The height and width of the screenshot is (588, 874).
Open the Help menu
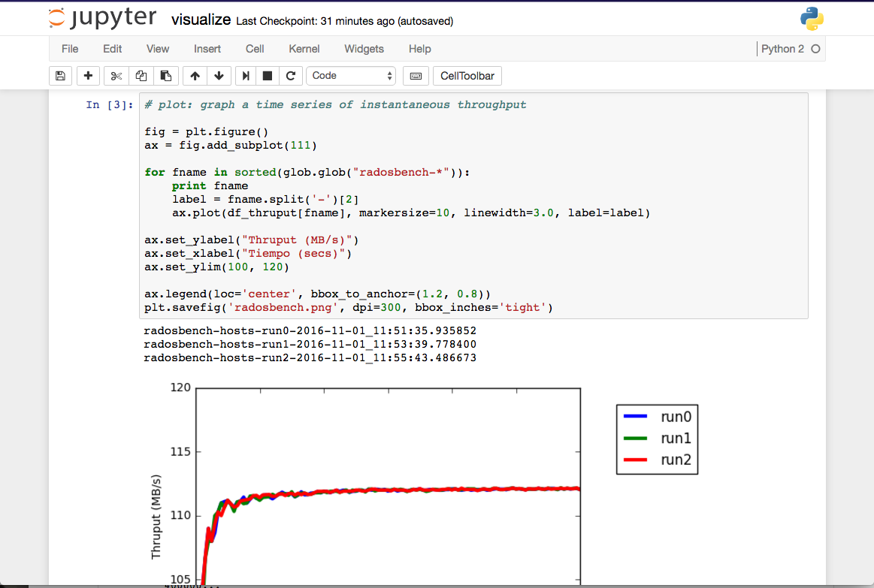click(420, 49)
